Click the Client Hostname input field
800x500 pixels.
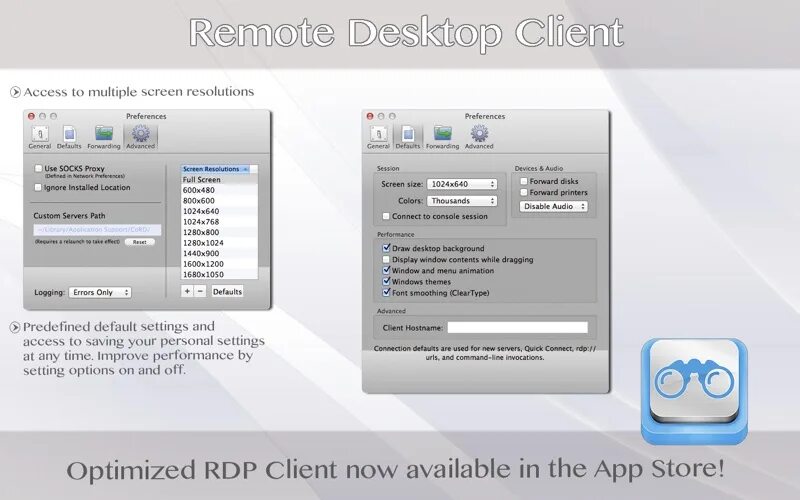(x=517, y=328)
